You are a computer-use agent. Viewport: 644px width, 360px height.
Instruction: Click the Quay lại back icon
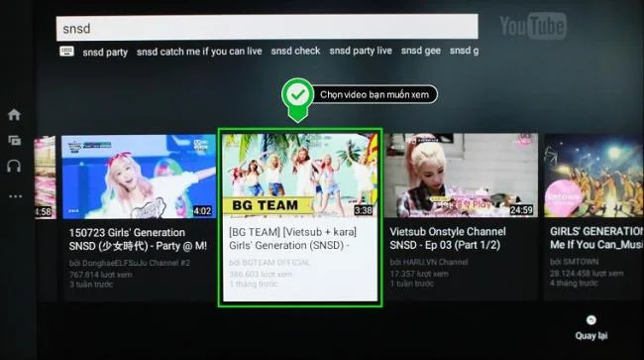[591, 319]
